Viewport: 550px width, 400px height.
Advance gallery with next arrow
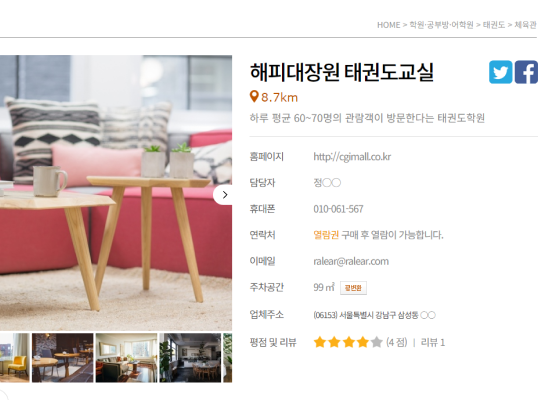223,195
